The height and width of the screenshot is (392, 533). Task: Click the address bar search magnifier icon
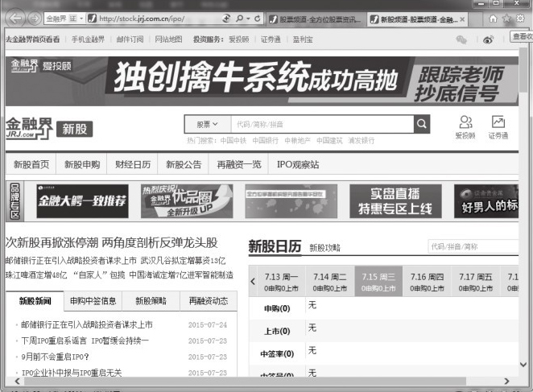click(x=240, y=19)
